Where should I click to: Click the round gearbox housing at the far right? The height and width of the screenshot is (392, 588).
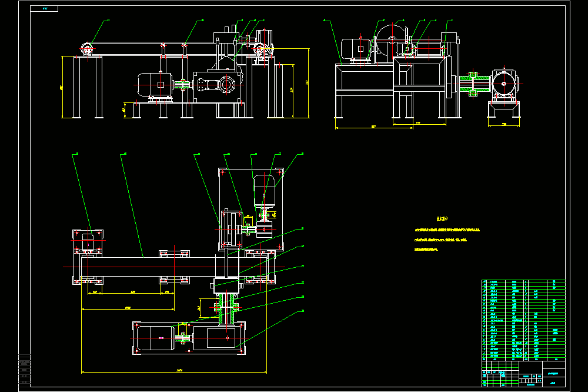tap(504, 84)
